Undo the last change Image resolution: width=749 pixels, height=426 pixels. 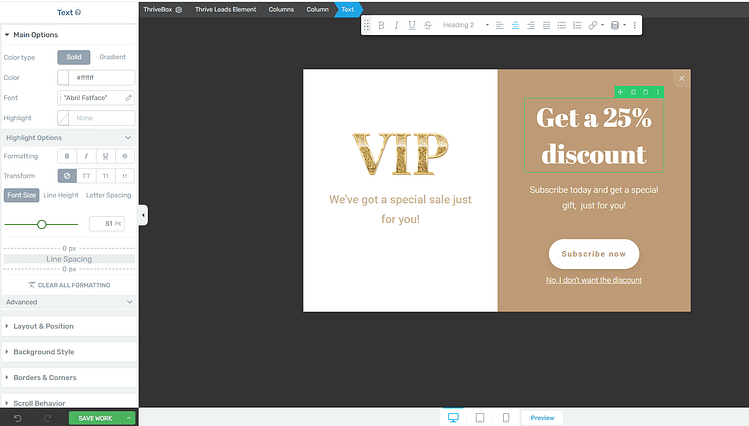pos(18,418)
